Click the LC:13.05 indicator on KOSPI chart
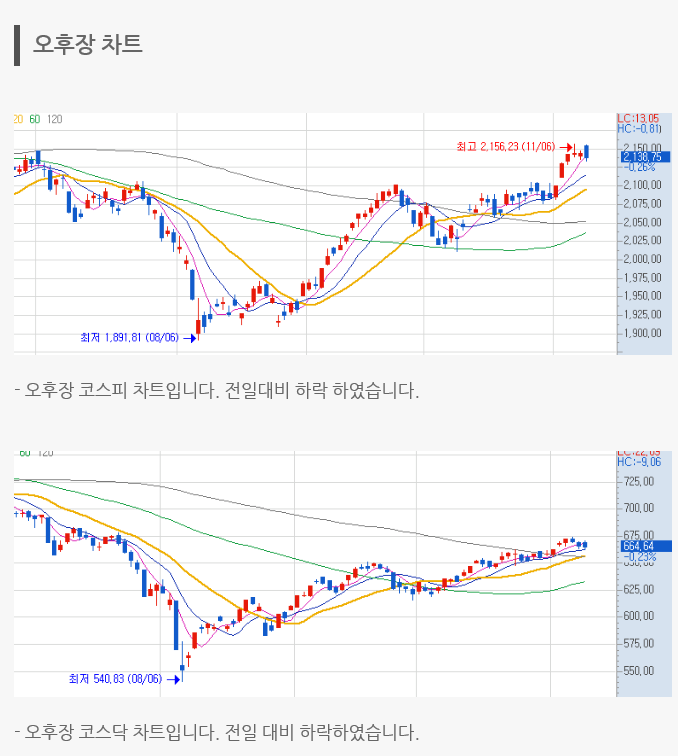678x756 pixels. [x=638, y=118]
